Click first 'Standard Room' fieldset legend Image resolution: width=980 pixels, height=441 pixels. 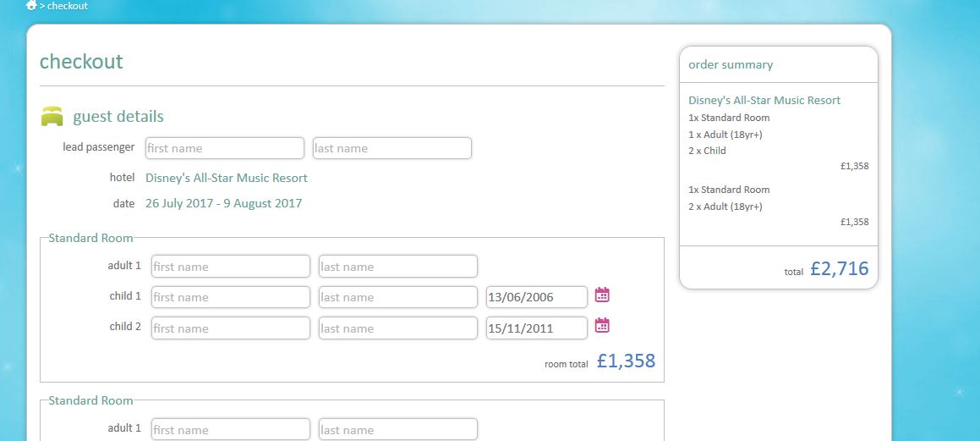90,238
